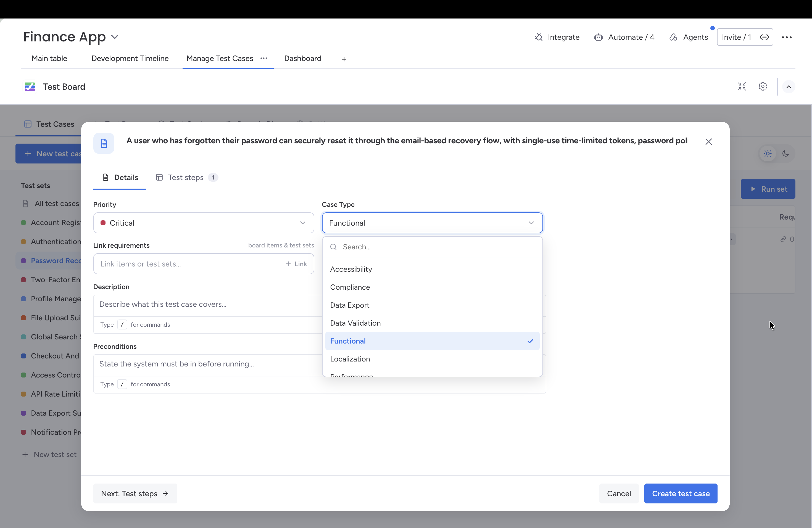The height and width of the screenshot is (528, 812).
Task: Switch to the Manage Test Cases tab
Action: tap(220, 58)
